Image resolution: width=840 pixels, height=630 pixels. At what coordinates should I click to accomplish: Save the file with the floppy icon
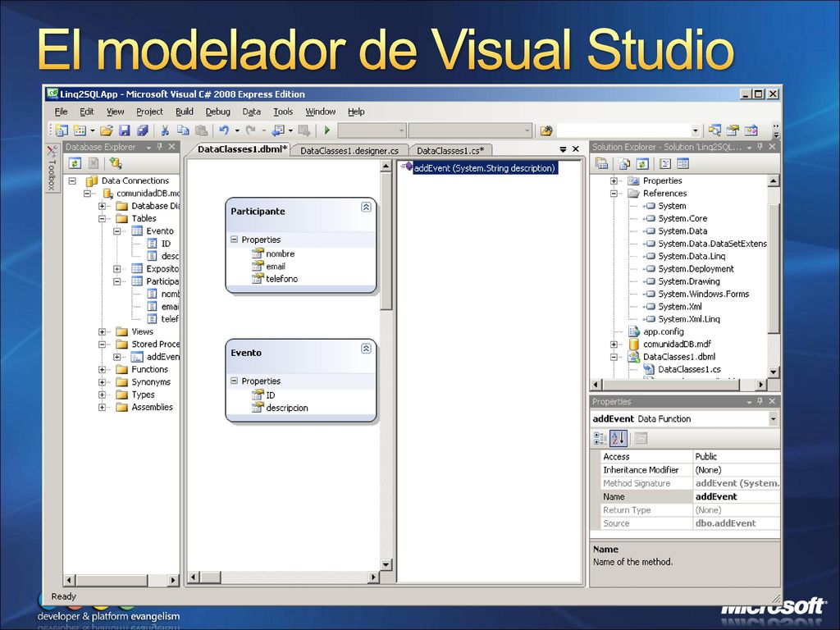125,130
